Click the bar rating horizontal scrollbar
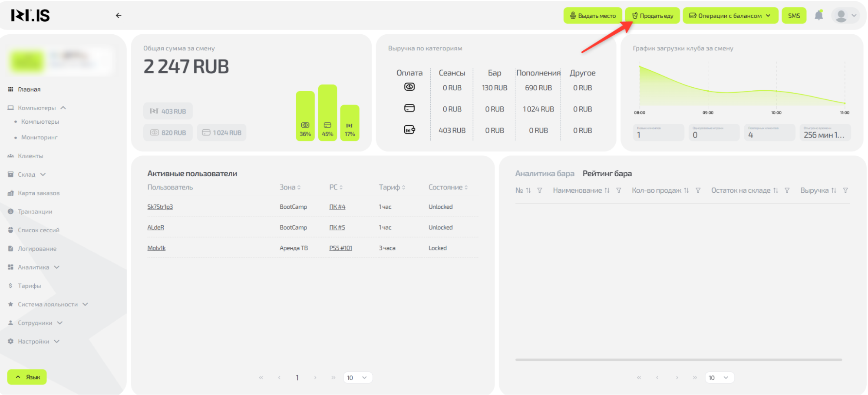868x395 pixels. [678, 360]
